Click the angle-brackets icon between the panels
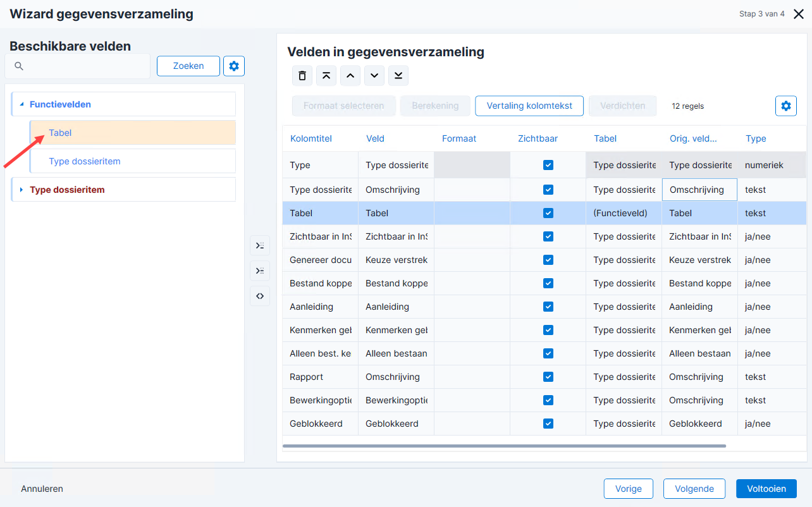Viewport: 812px width, 507px height. pos(260,296)
